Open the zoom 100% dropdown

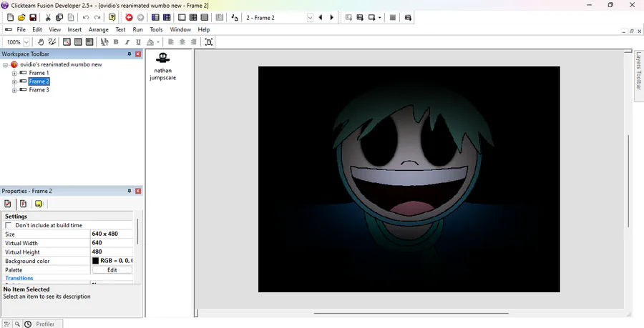(26, 42)
